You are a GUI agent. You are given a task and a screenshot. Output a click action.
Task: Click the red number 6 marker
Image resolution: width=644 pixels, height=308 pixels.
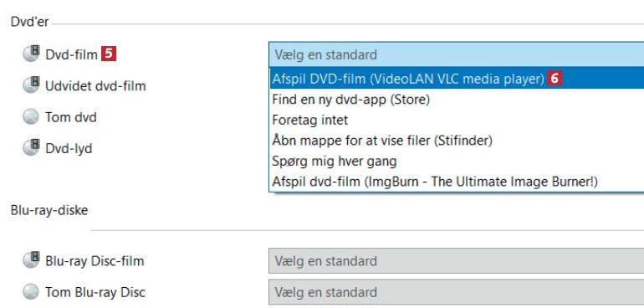[x=554, y=79]
